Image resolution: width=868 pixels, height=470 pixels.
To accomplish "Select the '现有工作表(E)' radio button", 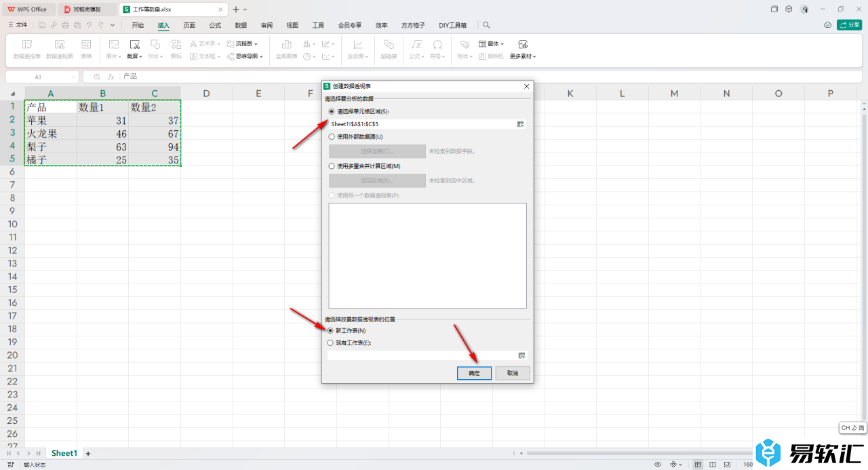I will [x=331, y=343].
